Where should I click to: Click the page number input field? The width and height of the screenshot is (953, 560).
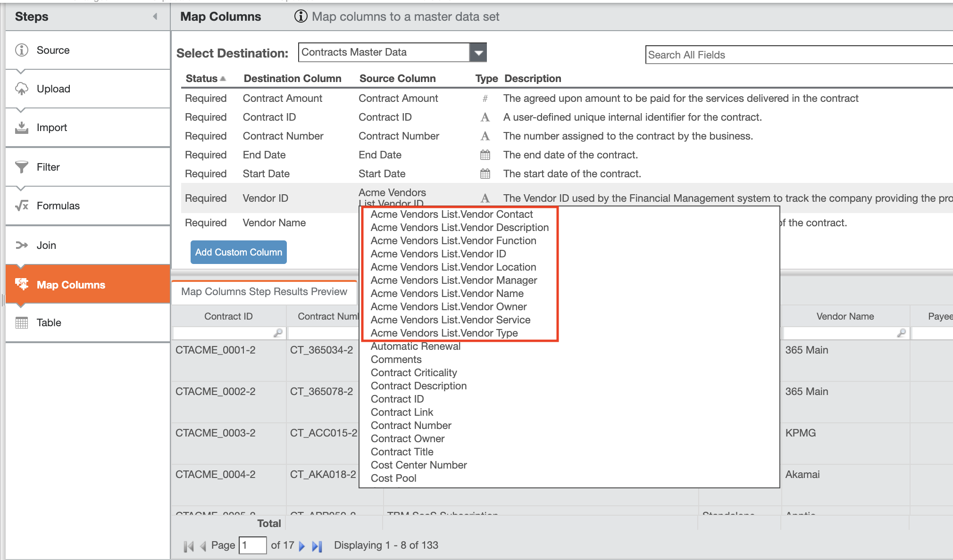(253, 545)
